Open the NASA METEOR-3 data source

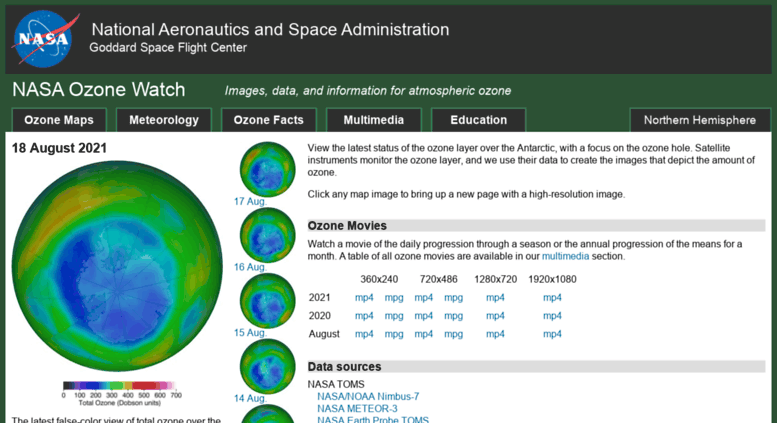click(357, 409)
